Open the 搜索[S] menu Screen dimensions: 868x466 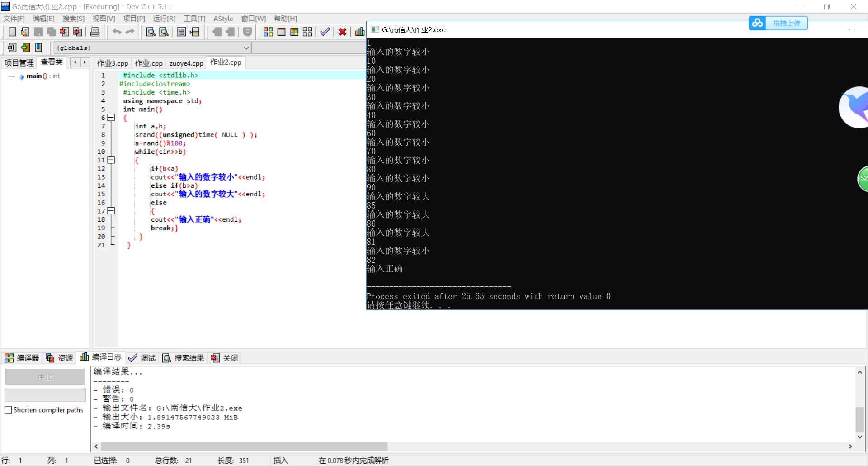coord(73,19)
